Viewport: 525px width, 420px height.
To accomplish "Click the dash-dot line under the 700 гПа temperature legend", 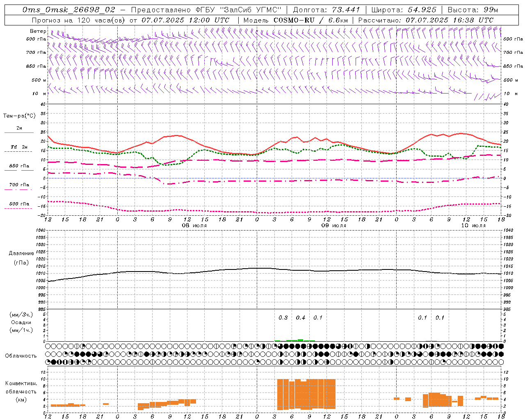I will 18,189.
